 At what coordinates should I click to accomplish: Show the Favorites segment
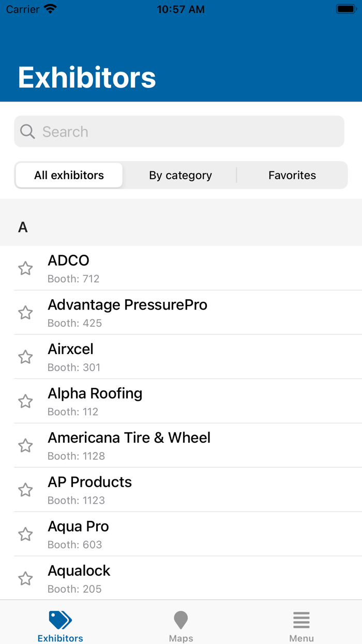292,175
